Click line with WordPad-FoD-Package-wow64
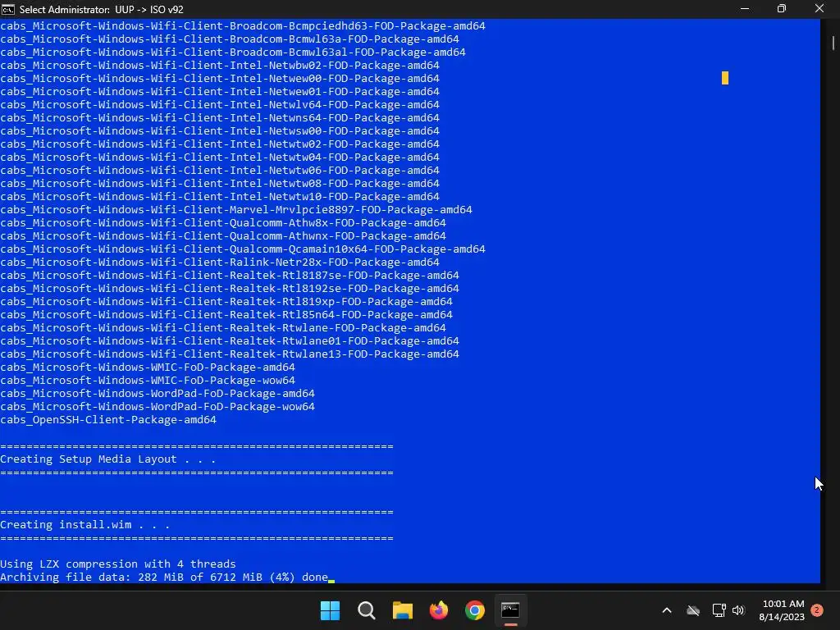Screen dimensions: 840x630 coord(157,407)
